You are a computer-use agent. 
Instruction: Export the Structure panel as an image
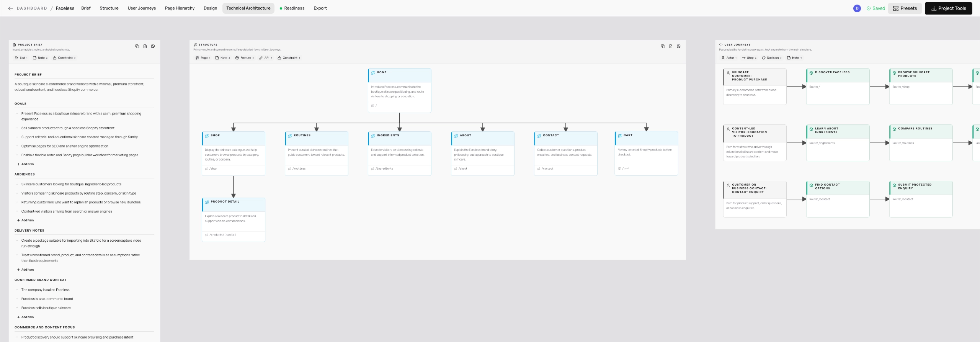pyautogui.click(x=679, y=46)
